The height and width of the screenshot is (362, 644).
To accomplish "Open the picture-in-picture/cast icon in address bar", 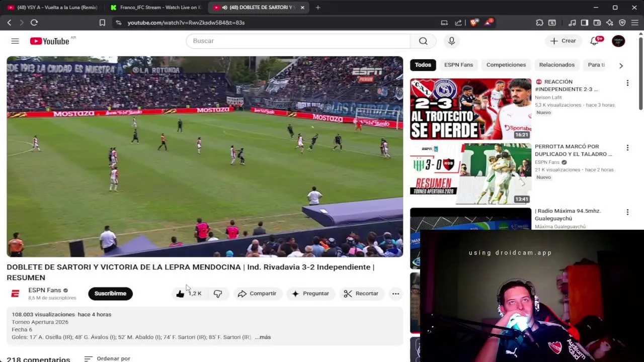I will point(444,23).
